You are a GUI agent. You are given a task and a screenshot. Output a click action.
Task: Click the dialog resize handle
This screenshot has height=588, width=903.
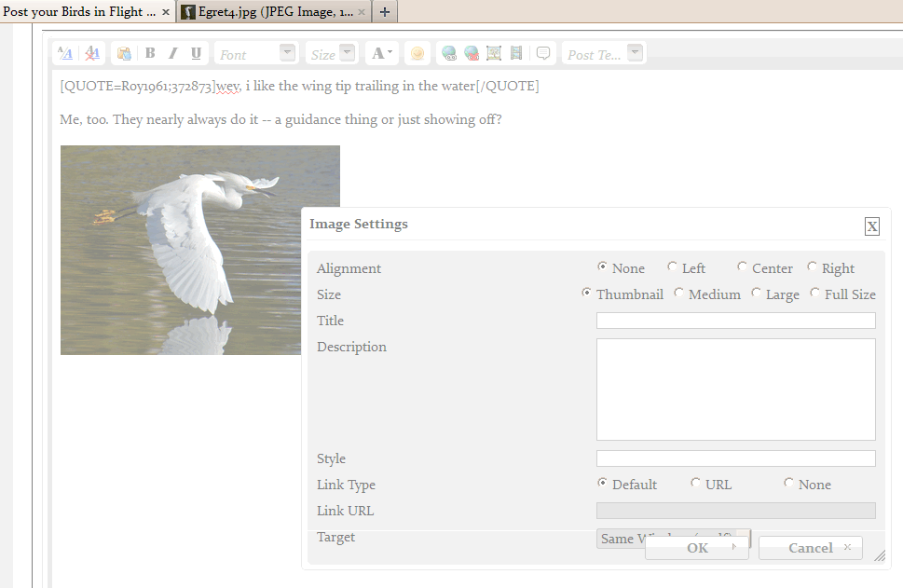click(880, 555)
